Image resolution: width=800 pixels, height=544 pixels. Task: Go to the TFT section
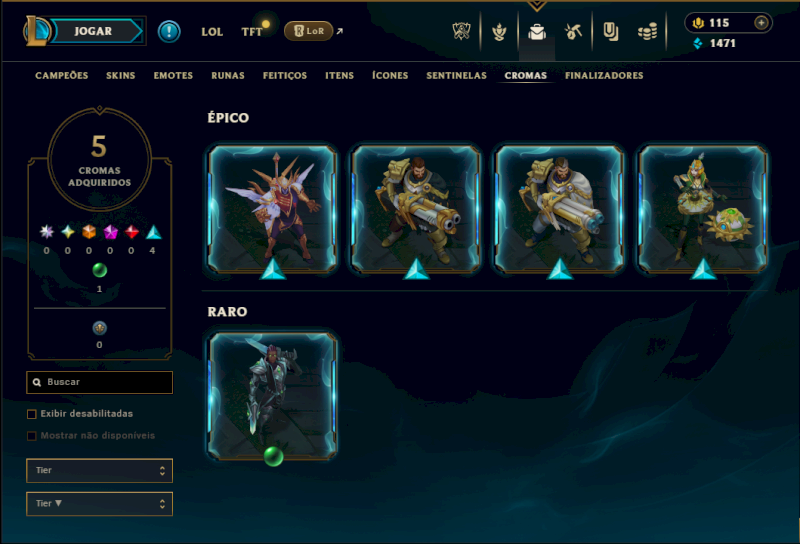[x=252, y=32]
